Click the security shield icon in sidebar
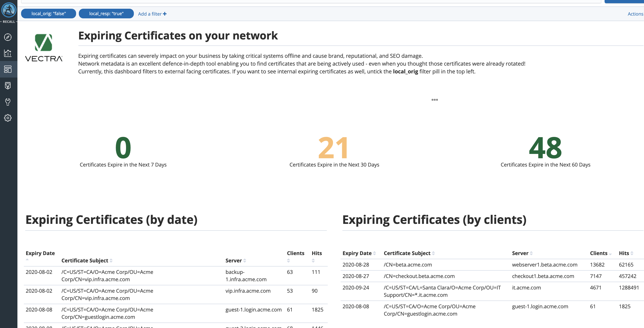 click(x=8, y=86)
